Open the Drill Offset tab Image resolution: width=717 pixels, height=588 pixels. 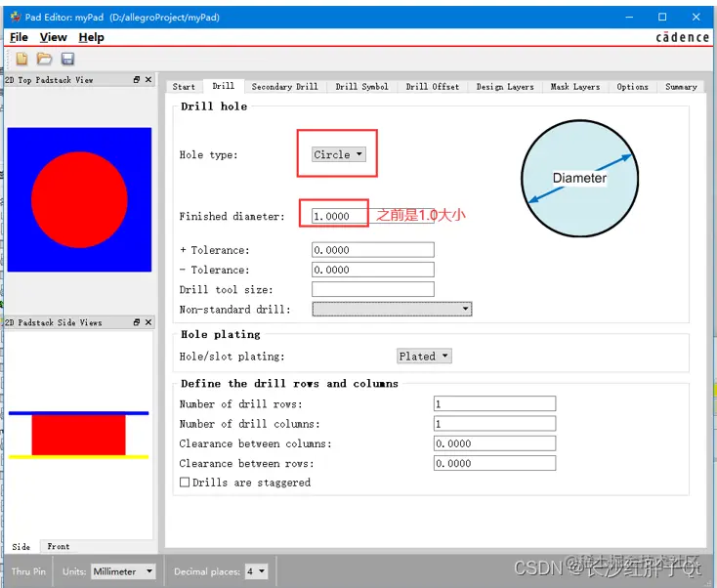(x=432, y=86)
